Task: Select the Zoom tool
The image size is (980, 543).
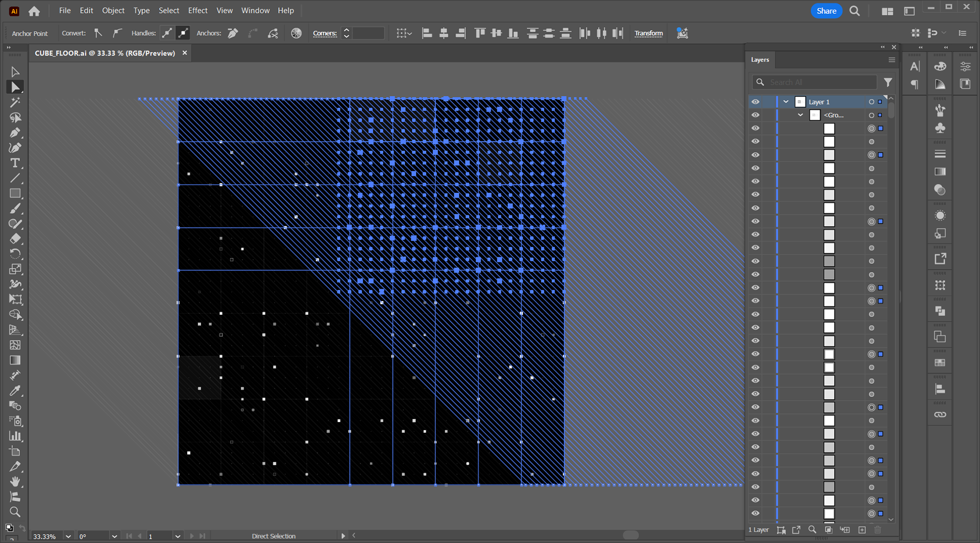Action: tap(15, 512)
